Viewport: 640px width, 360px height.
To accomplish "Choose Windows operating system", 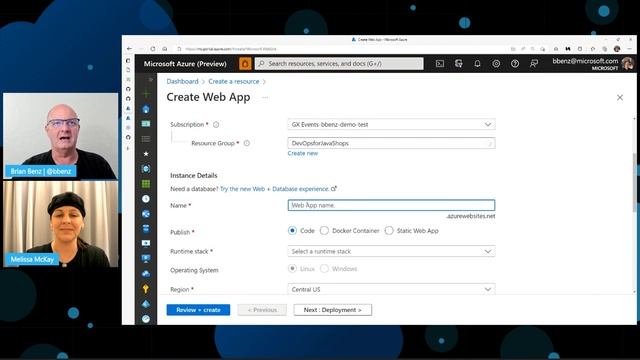I will pos(324,269).
